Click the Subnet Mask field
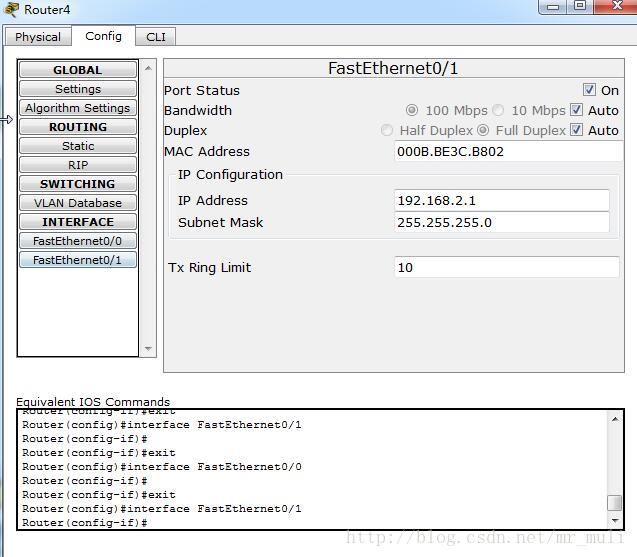Screen dimensions: 637x557 501,222
